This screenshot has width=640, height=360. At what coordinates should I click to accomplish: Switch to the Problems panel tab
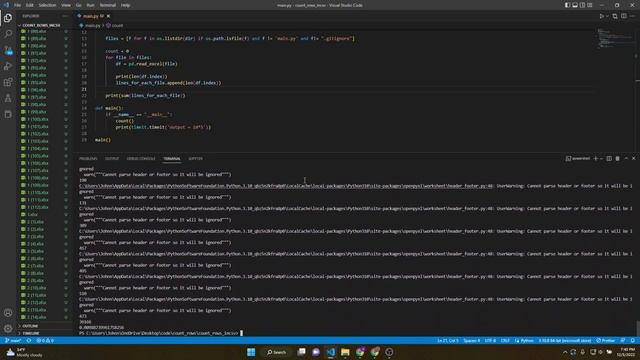pyautogui.click(x=88, y=158)
